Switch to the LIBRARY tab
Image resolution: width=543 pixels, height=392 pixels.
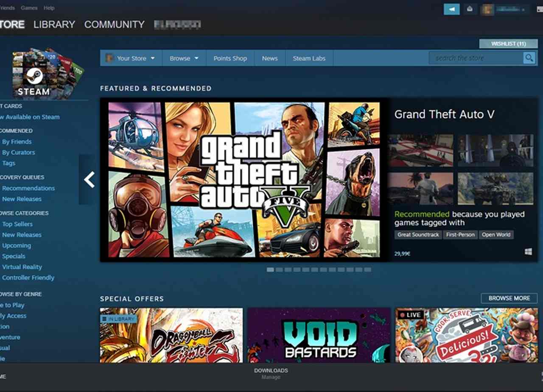tap(54, 25)
